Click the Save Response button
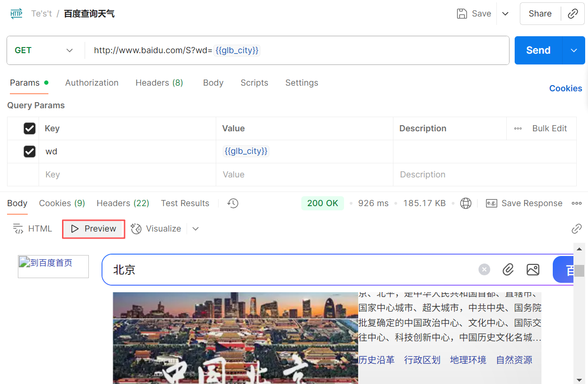Screen dimensions: 588x384 pos(524,203)
